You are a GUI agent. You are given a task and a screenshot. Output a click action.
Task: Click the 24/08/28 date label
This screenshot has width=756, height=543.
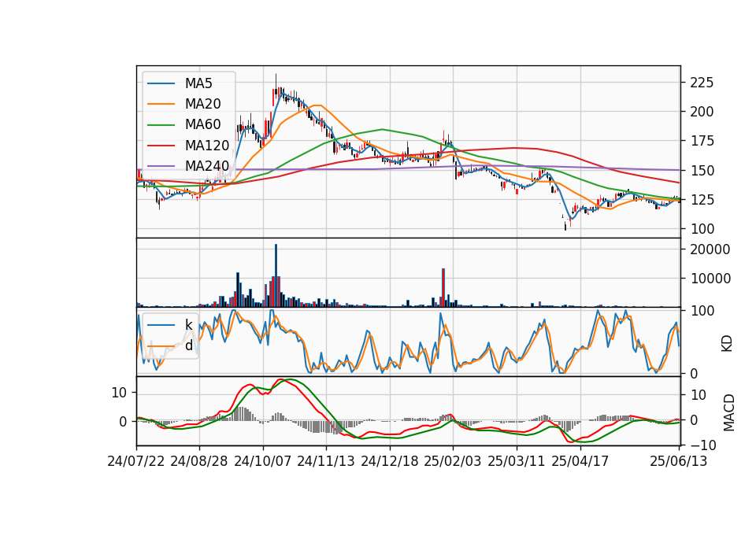click(199, 461)
